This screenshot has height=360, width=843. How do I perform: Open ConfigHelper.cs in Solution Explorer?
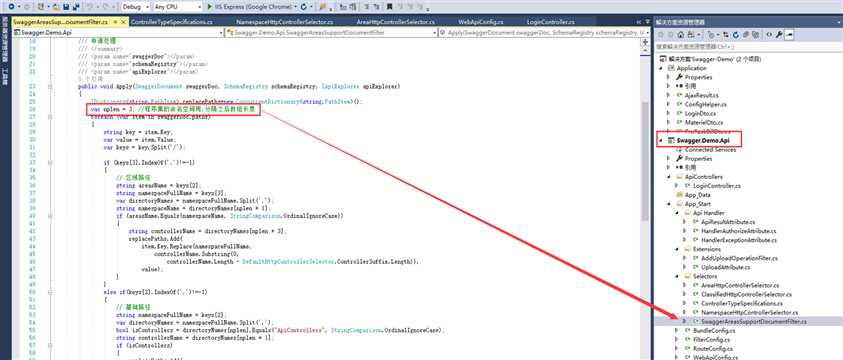pyautogui.click(x=705, y=104)
